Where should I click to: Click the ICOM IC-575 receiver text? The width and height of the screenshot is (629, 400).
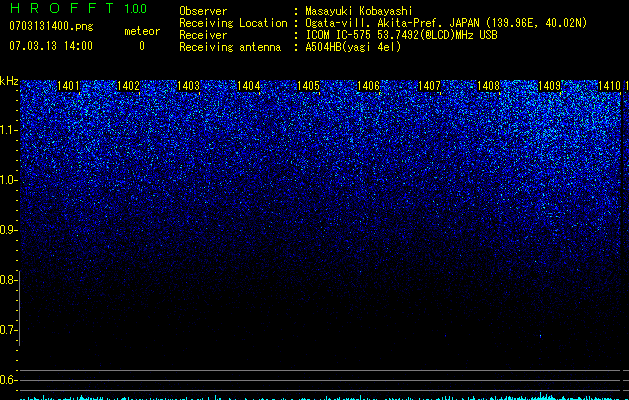pyautogui.click(x=402, y=35)
